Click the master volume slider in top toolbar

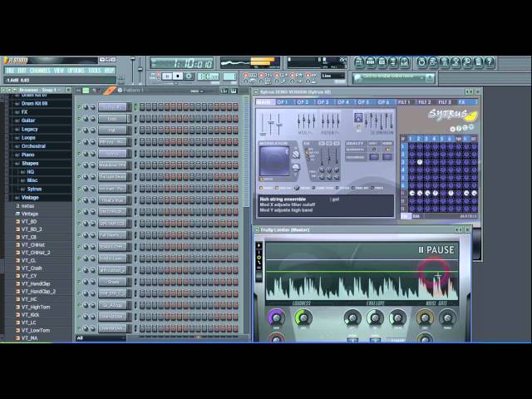coord(133,71)
